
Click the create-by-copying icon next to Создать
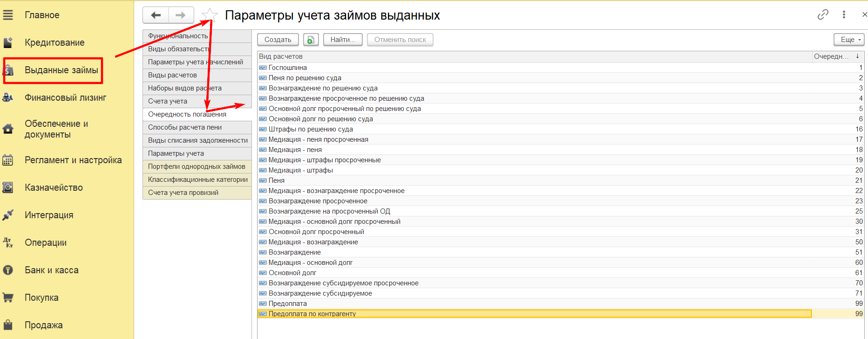311,40
